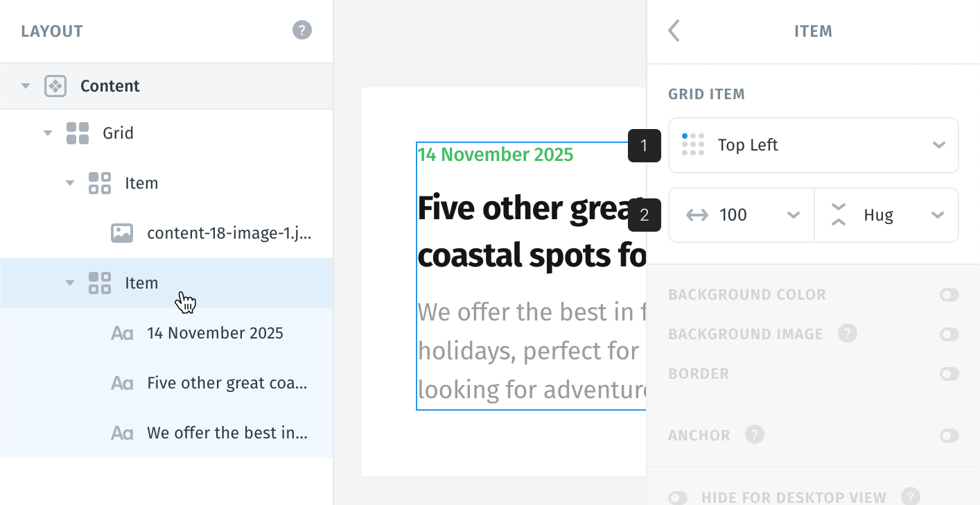Click the Anchor help icon
Image resolution: width=980 pixels, height=505 pixels.
[755, 435]
